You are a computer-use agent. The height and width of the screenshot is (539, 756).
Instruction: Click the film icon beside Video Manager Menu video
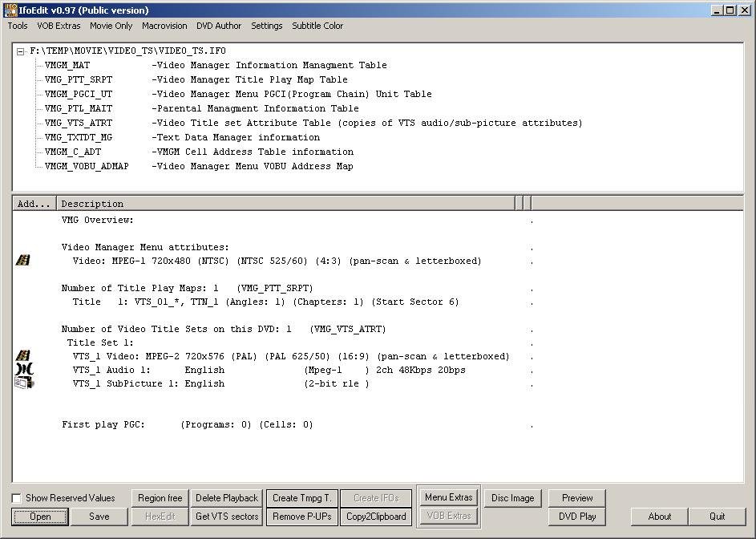tap(22, 261)
